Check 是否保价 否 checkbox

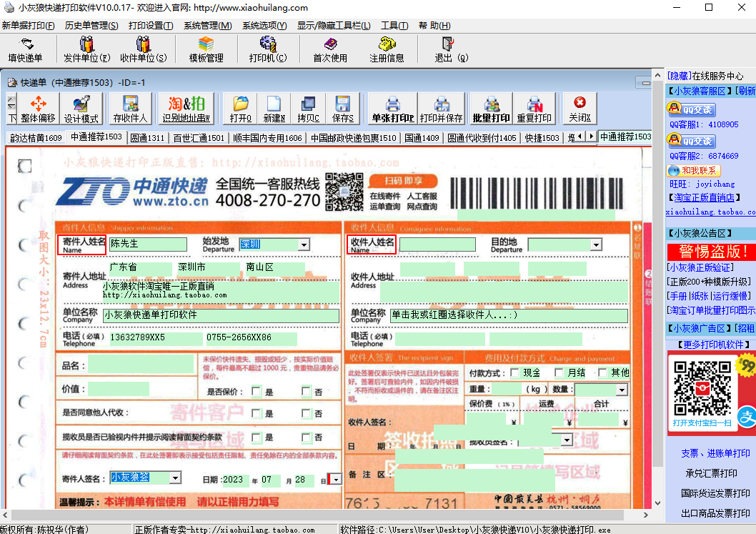point(306,391)
